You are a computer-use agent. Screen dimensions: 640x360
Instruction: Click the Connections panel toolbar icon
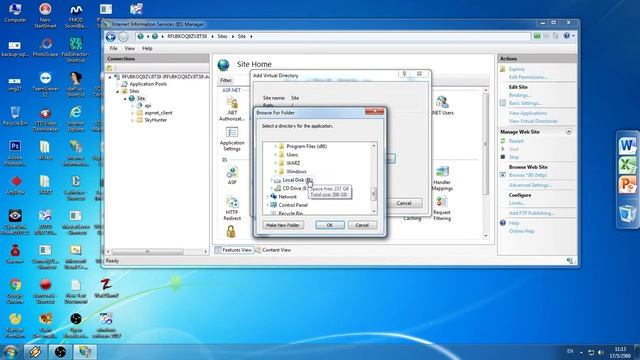(109, 68)
